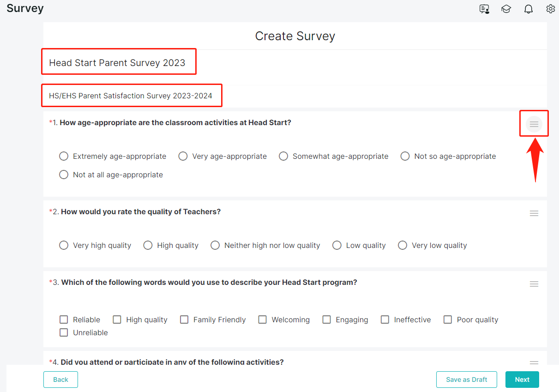Image resolution: width=559 pixels, height=392 pixels.
Task: Click the reorder handle for question 4
Action: (534, 362)
